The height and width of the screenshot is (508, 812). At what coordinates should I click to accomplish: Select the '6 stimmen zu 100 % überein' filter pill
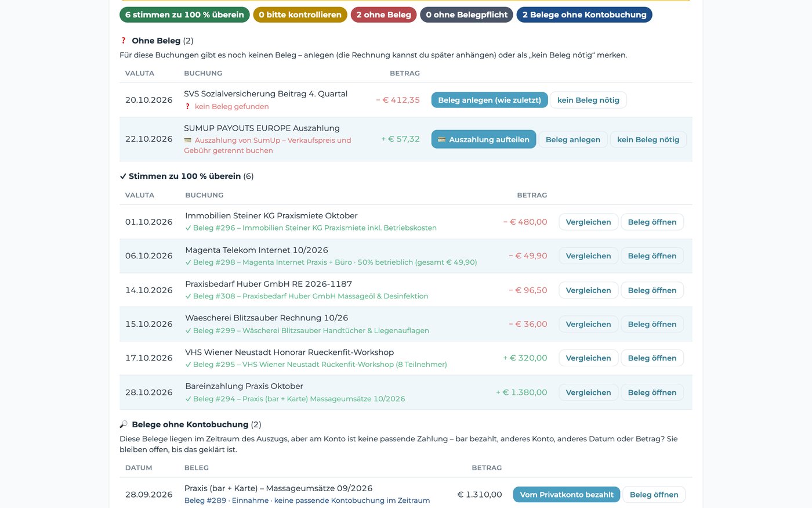tap(184, 15)
